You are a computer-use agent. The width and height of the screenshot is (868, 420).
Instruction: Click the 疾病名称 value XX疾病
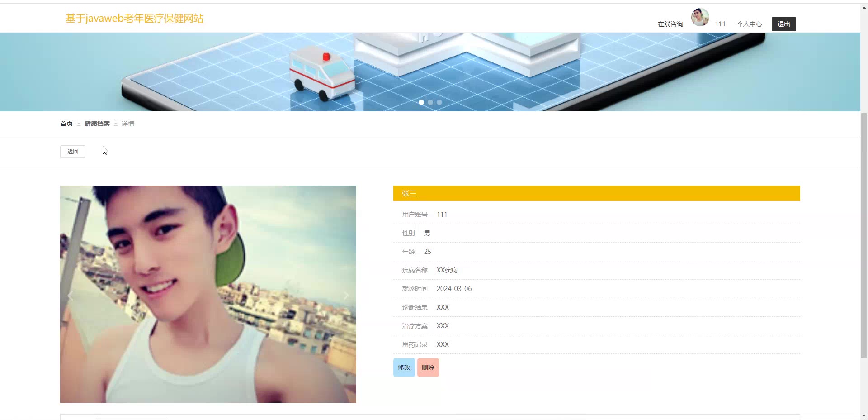tap(447, 270)
